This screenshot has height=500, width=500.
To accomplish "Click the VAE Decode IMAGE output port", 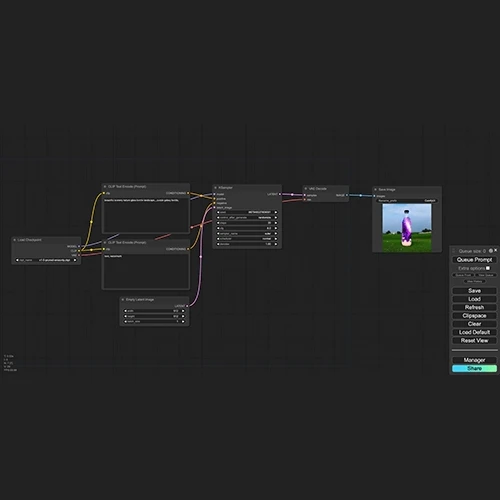I will point(347,195).
